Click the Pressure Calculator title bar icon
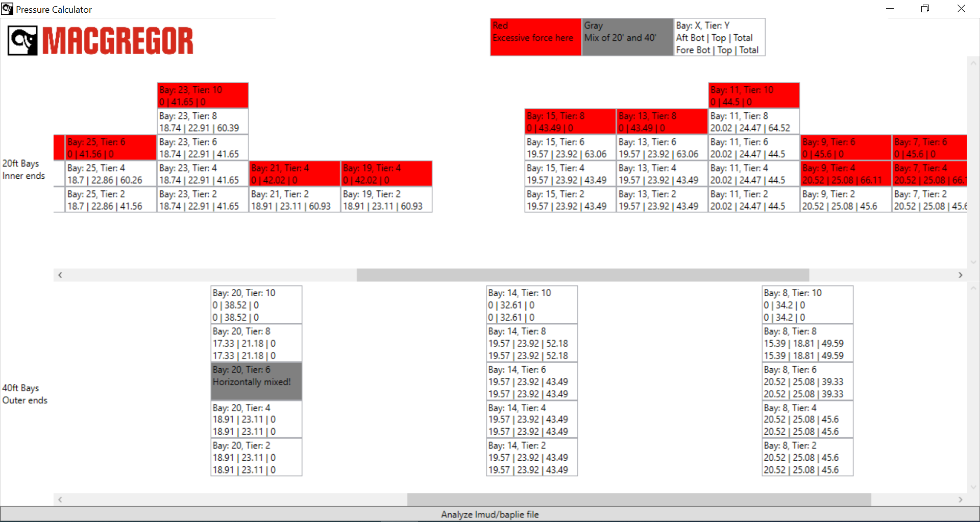 (x=7, y=9)
